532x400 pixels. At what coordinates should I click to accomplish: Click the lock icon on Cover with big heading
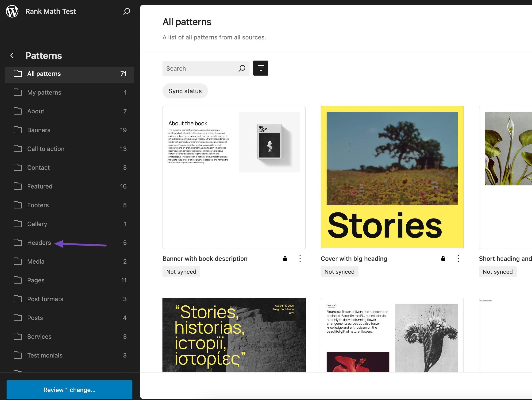[443, 258]
